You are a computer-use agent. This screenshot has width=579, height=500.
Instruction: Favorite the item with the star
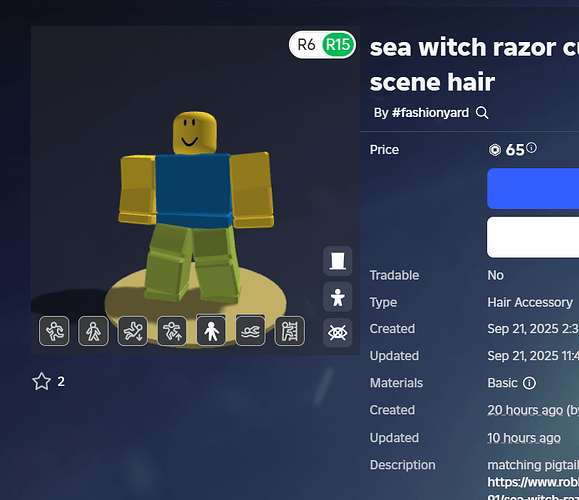coord(41,381)
